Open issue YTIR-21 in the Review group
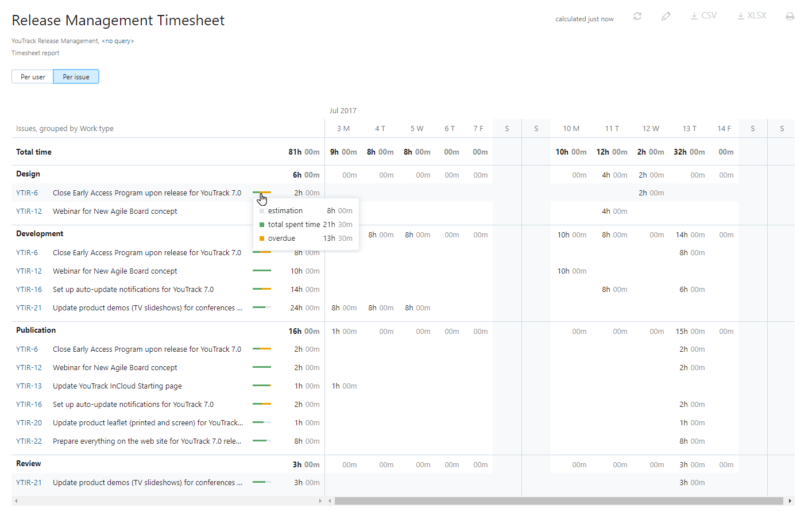 coord(29,482)
